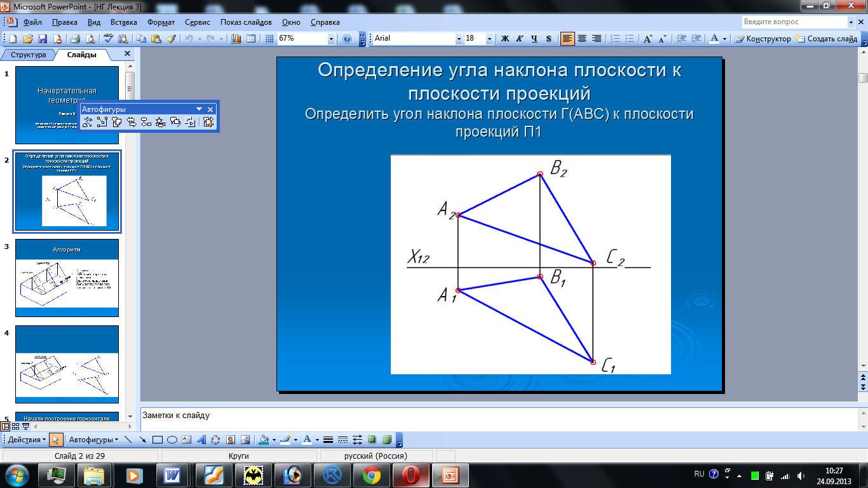Select the Line drawing tool
Image resolution: width=868 pixels, height=488 pixels.
coord(129,440)
